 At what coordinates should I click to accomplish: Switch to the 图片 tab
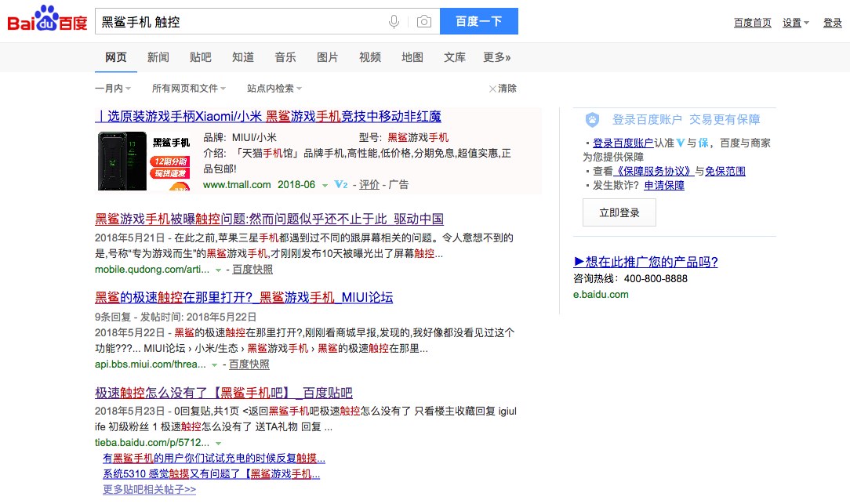click(328, 57)
